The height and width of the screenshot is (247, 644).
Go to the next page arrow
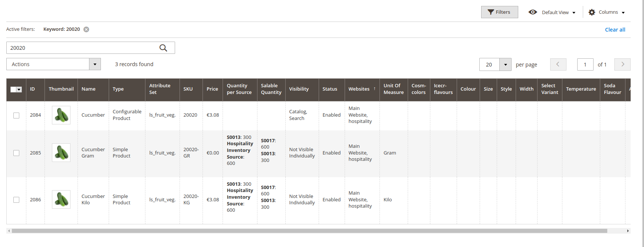[x=622, y=64]
